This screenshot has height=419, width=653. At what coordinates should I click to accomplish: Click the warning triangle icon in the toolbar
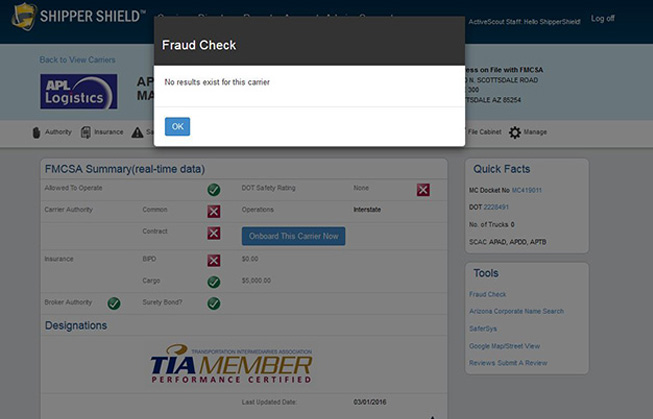(137, 132)
